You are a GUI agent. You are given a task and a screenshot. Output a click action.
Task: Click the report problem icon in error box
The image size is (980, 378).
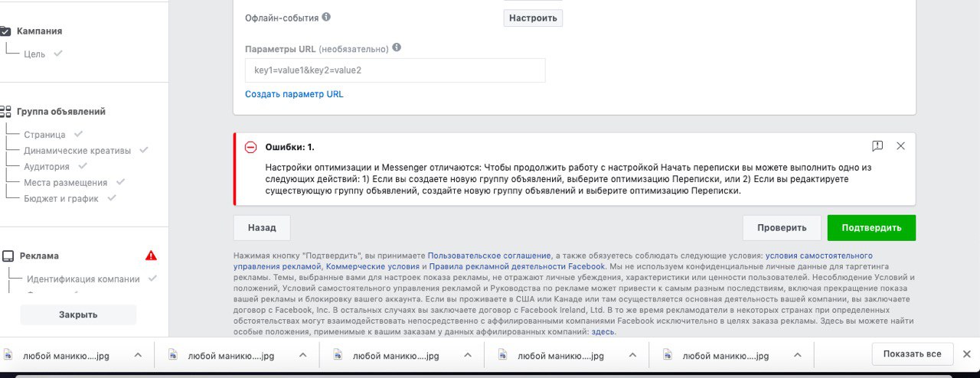pos(877,146)
